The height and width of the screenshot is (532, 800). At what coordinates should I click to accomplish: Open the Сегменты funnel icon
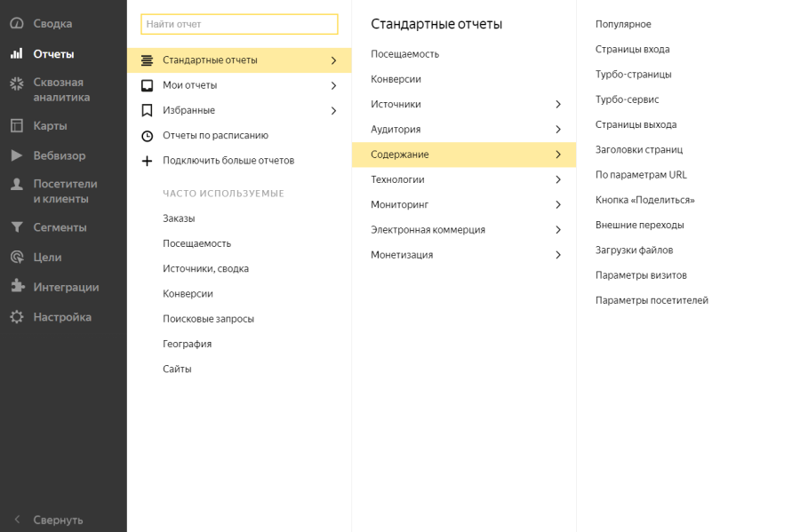[17, 227]
